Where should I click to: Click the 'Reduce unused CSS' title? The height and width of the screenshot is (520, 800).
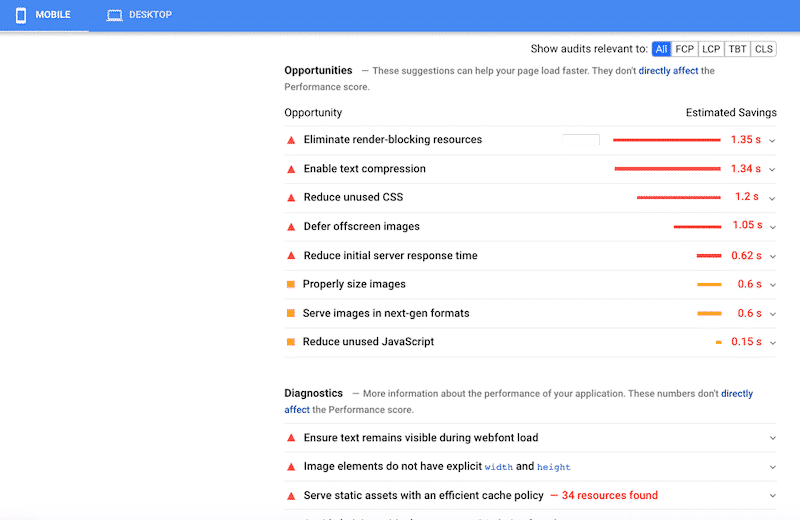353,197
